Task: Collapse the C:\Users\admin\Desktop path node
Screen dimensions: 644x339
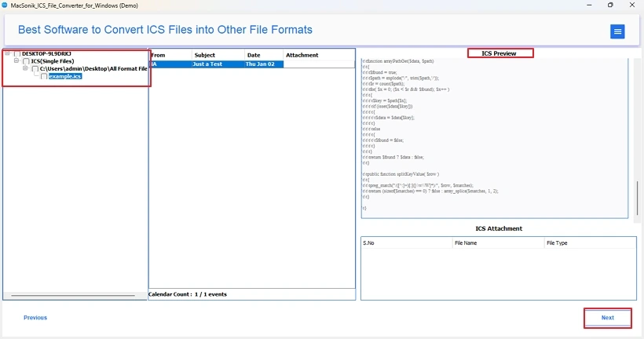Action: click(25, 68)
